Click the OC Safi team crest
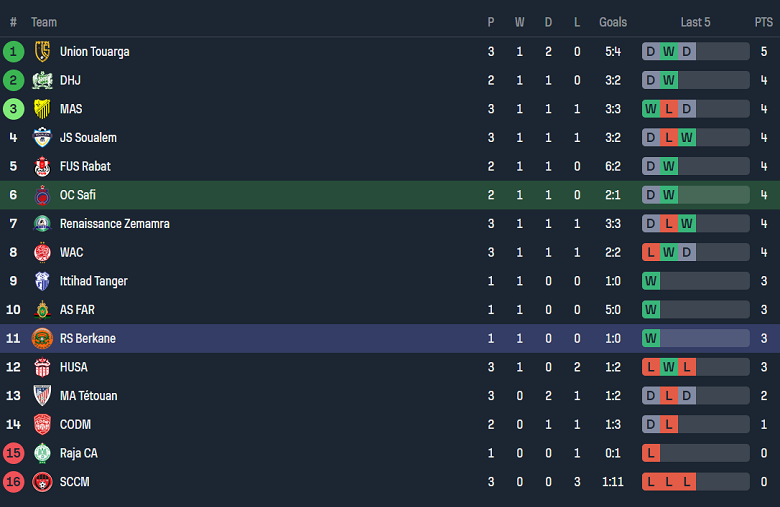Image resolution: width=780 pixels, height=507 pixels. click(x=42, y=195)
